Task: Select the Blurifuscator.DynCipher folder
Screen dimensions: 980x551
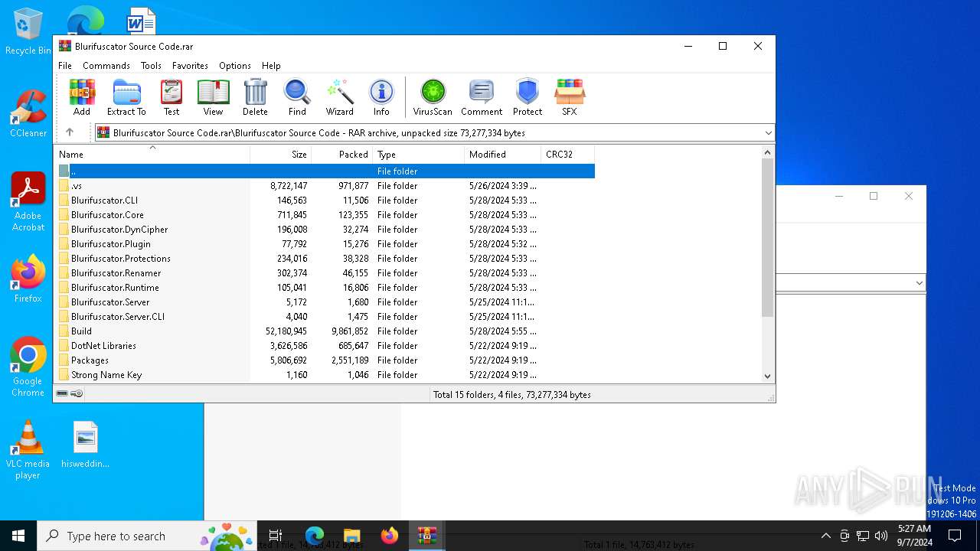Action: (x=325, y=230)
